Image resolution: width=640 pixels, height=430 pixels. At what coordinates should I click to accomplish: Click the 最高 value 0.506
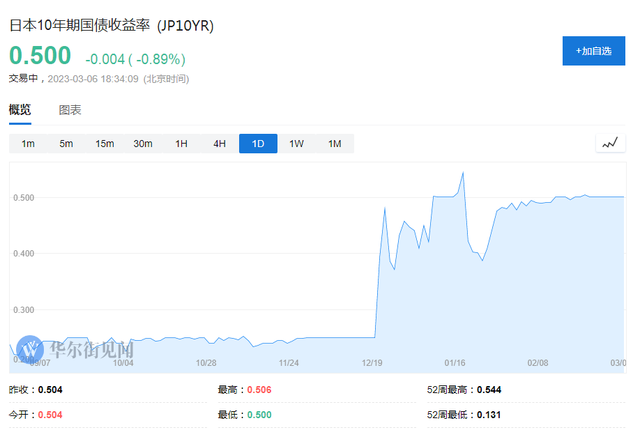click(259, 390)
